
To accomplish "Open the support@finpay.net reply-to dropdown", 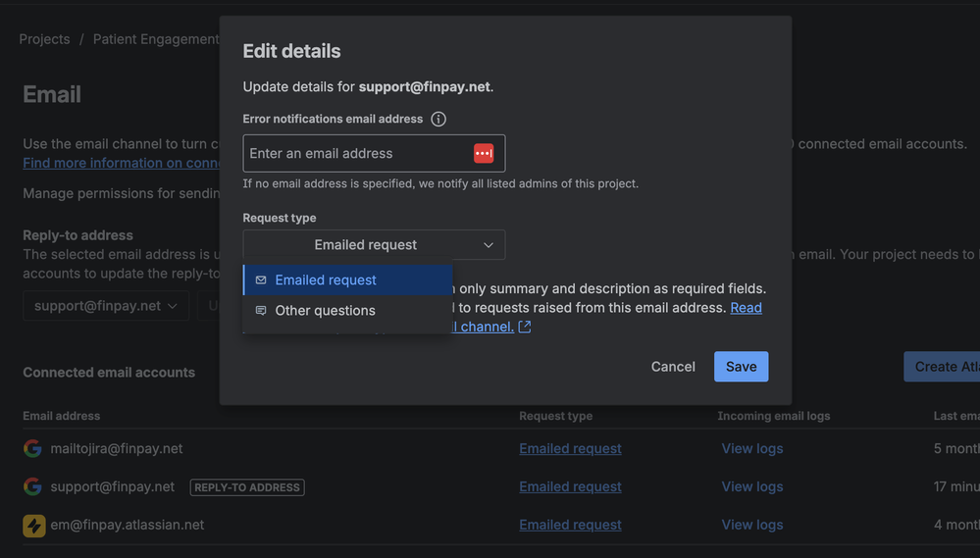I will click(x=106, y=306).
